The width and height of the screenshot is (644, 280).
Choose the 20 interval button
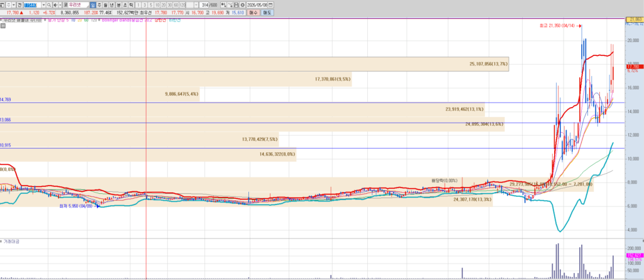pyautogui.click(x=163, y=5)
